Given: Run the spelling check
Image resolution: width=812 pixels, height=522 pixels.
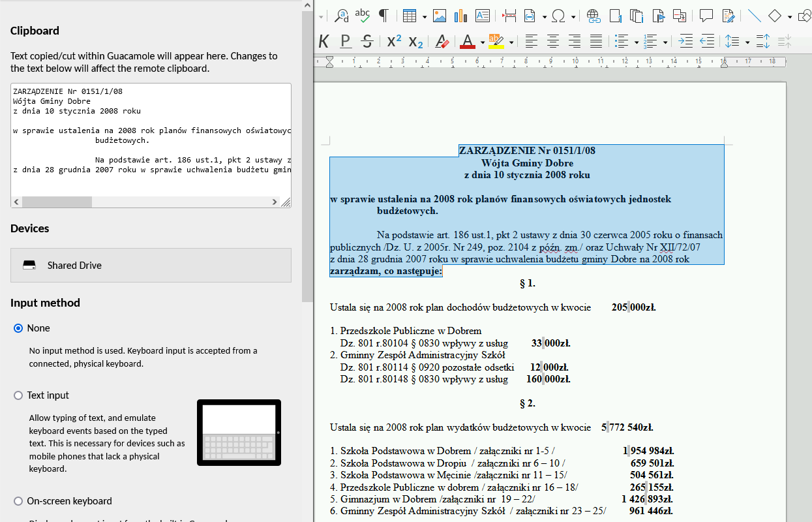Looking at the screenshot, I should click(x=363, y=16).
